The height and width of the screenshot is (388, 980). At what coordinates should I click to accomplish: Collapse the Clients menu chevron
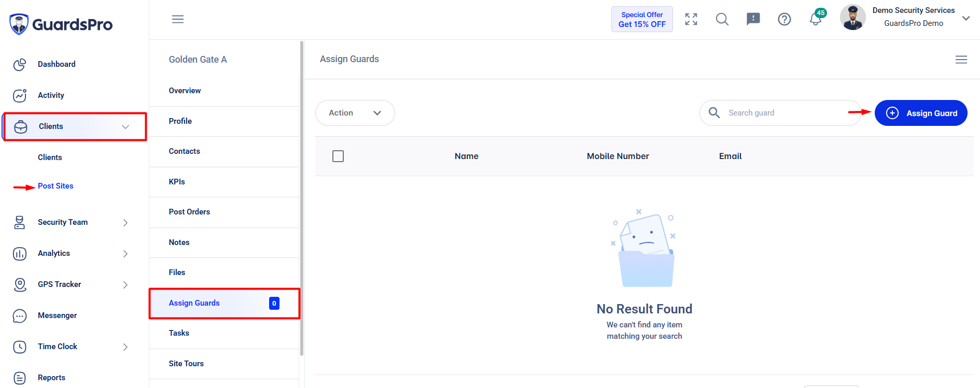[x=125, y=126]
